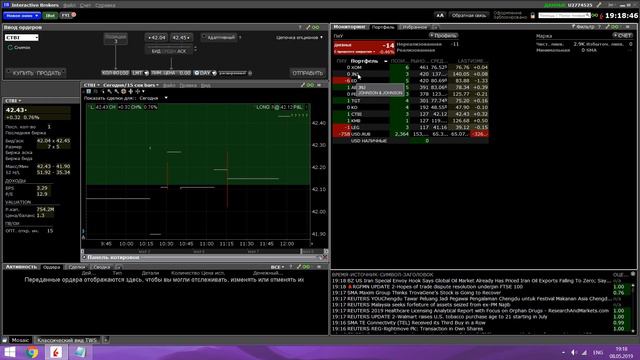Viewport: 640px width, 360px height.
Task: Open the Windows Start menu
Action: tap(9, 352)
